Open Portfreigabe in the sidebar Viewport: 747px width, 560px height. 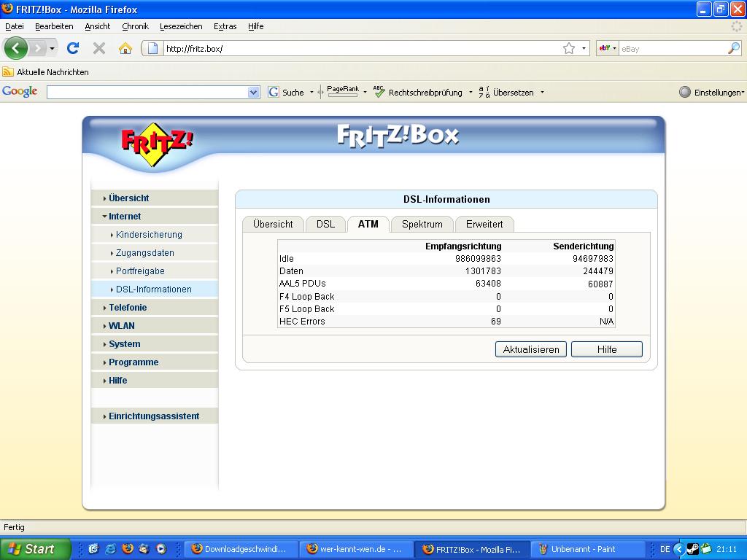coord(155,271)
